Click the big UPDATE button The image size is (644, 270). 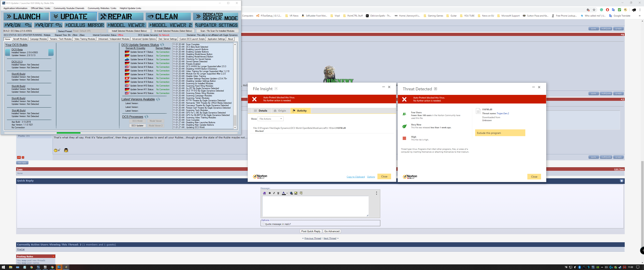pos(74,16)
